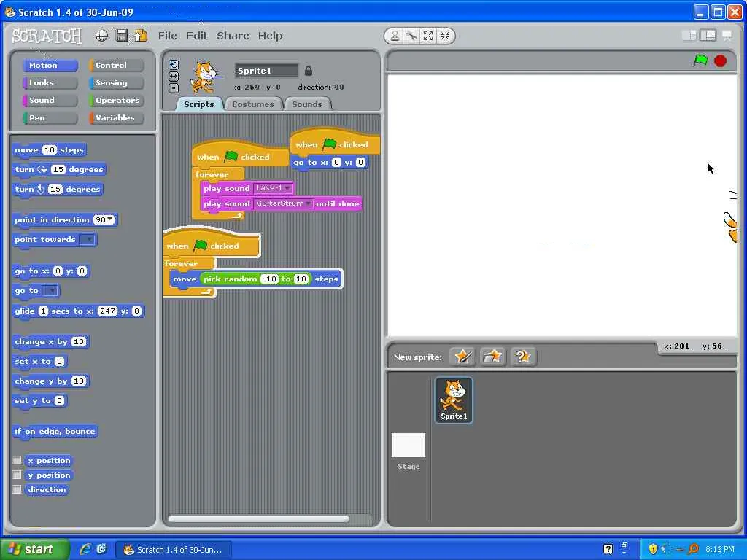Switch to the Costumes tab
747x560 pixels.
253,104
